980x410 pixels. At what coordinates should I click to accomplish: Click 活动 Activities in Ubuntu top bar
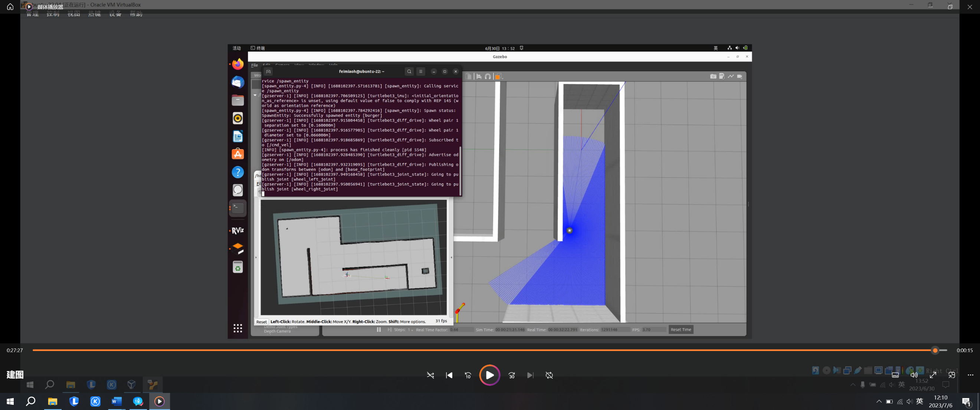coord(237,48)
